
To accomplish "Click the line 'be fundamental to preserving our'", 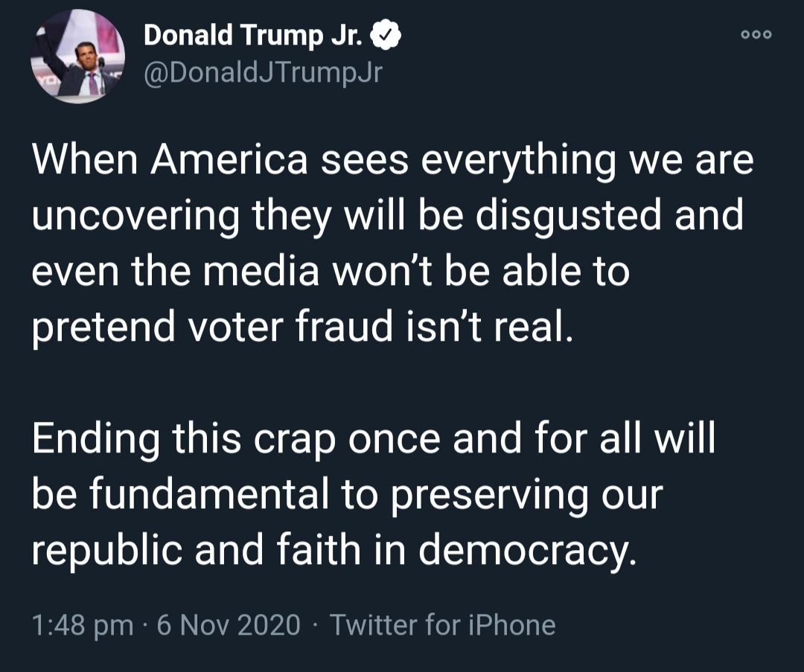I will click(x=347, y=493).
